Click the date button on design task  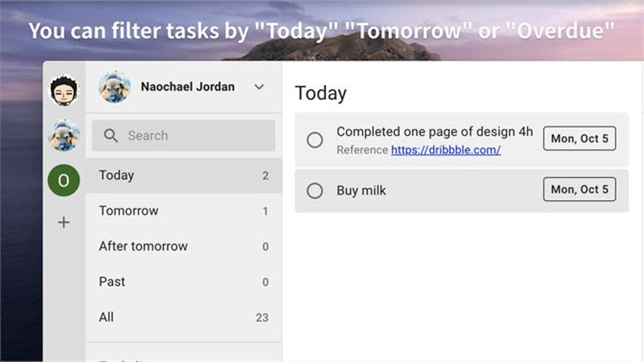pos(579,139)
